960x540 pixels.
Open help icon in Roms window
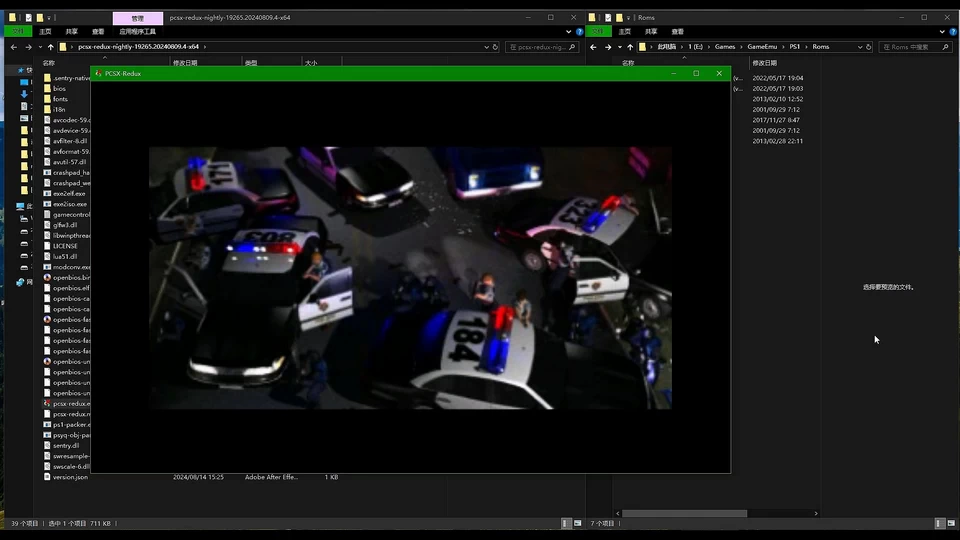(953, 32)
